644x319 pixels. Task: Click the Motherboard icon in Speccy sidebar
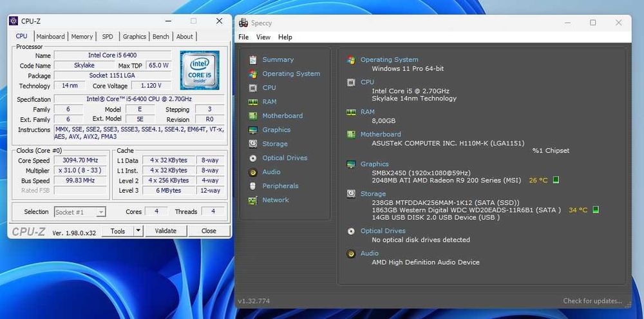pos(253,115)
